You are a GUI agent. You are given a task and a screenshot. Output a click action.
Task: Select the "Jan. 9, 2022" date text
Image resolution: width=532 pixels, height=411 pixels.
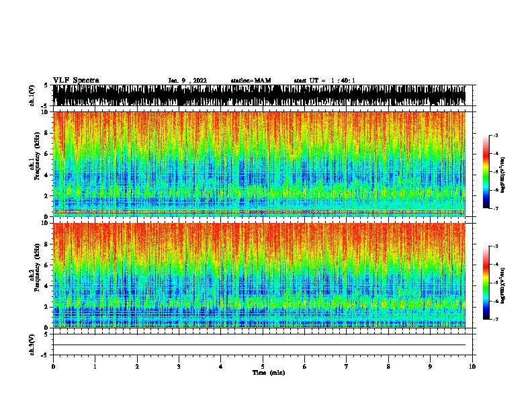point(187,81)
